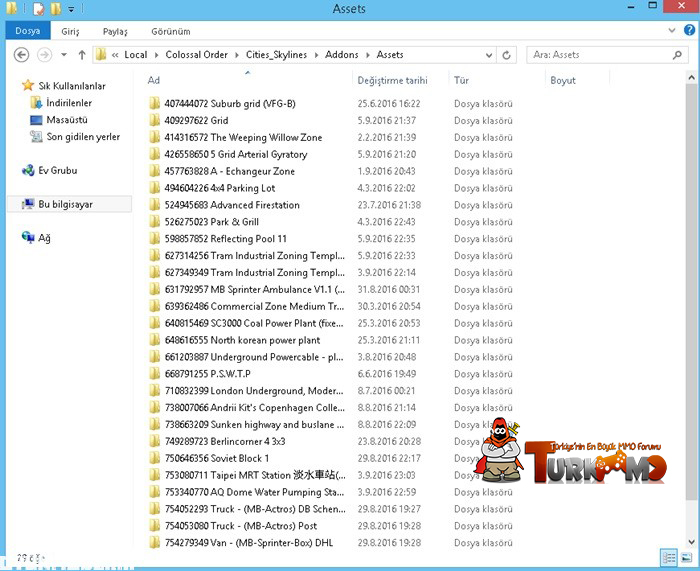Open İndirilenler in the sidebar
This screenshot has width=700, height=571.
click(x=69, y=103)
